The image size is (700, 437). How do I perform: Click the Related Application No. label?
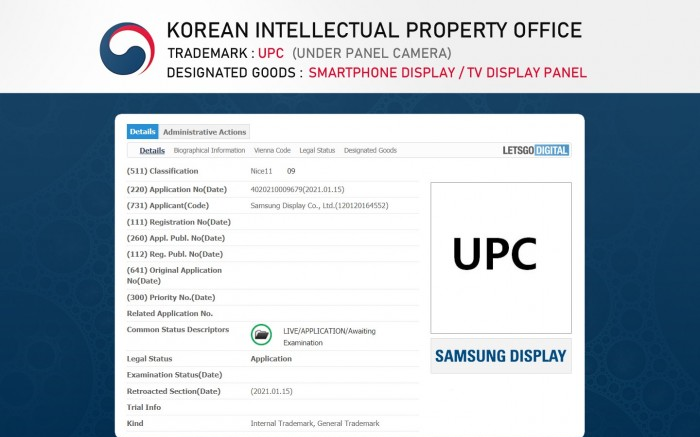pos(170,313)
